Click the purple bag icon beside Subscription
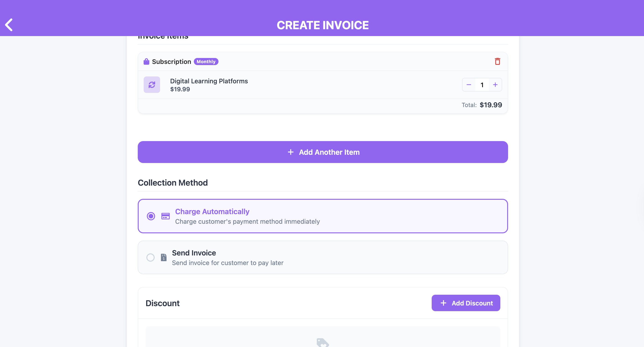644x347 pixels. click(x=146, y=62)
